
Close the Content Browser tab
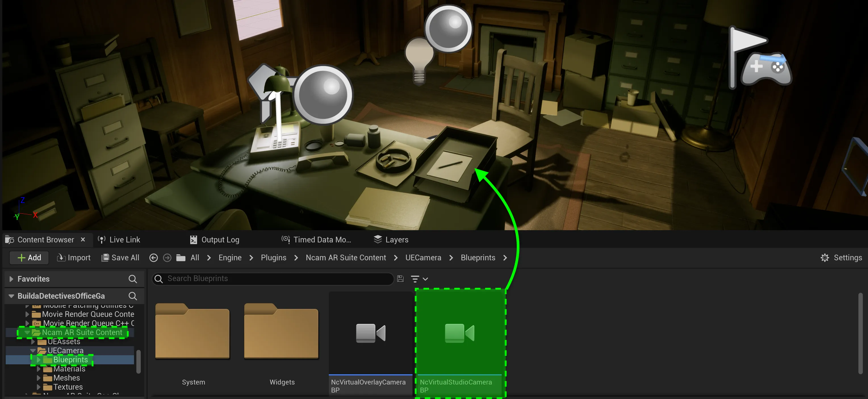83,240
